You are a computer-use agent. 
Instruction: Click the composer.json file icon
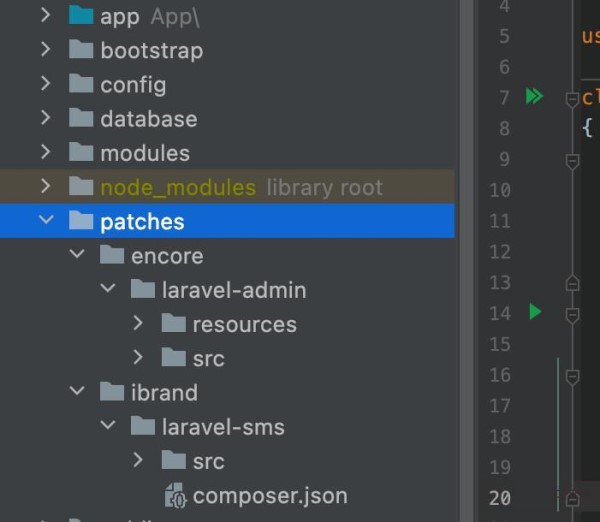[176, 496]
